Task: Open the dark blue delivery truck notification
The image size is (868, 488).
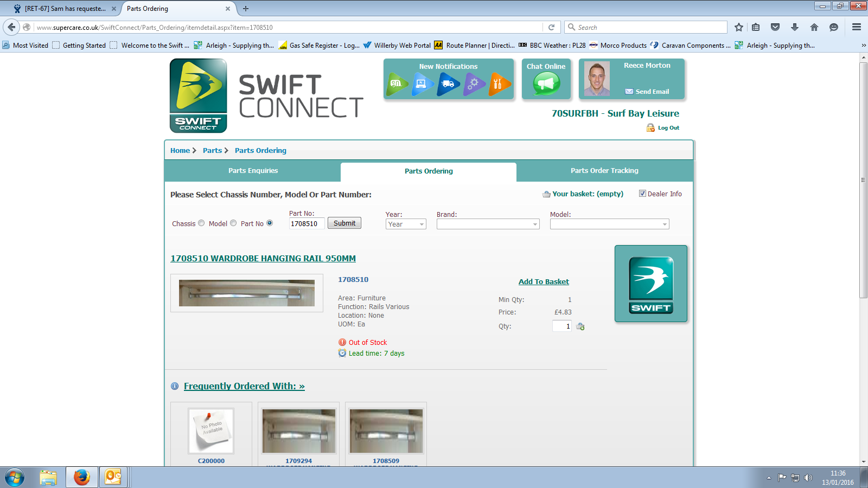Action: click(x=449, y=84)
